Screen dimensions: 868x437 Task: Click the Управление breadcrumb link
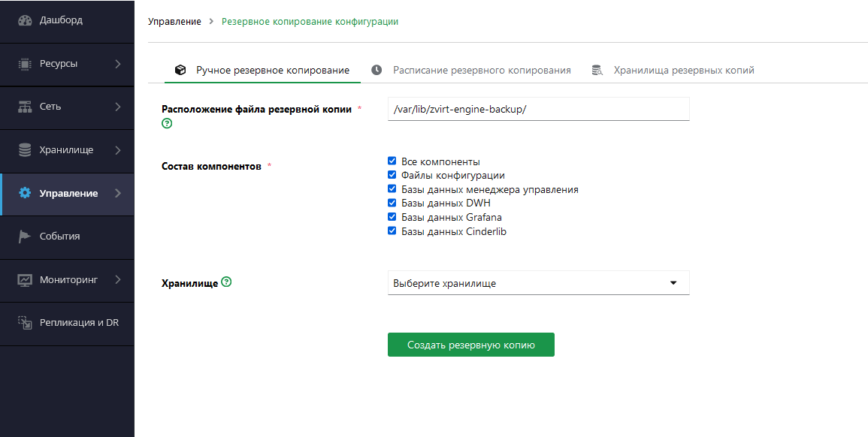[174, 22]
